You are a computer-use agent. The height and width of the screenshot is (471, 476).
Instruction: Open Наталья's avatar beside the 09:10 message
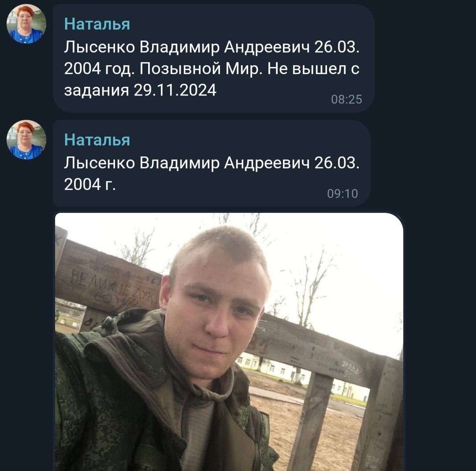[x=26, y=140]
